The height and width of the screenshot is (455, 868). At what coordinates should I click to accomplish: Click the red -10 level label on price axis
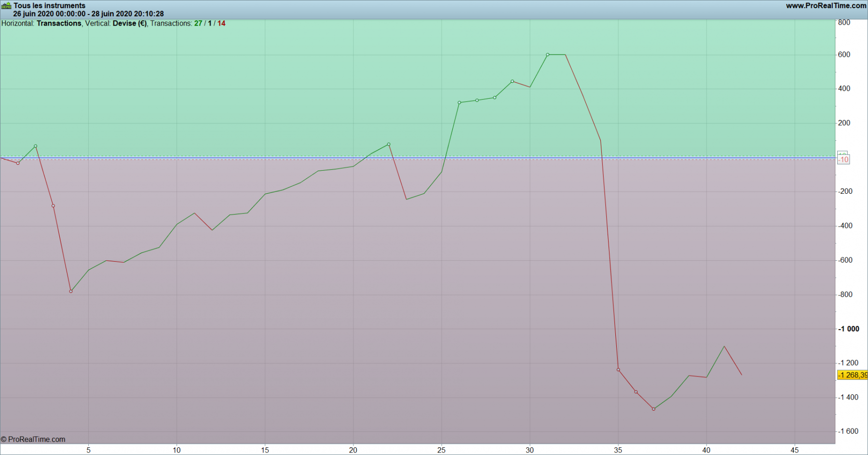pos(843,160)
